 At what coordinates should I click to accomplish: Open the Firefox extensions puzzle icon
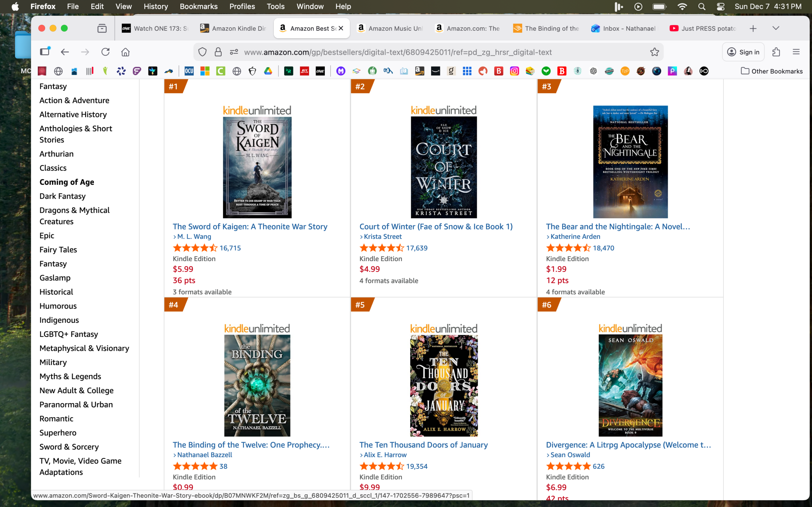(x=776, y=52)
